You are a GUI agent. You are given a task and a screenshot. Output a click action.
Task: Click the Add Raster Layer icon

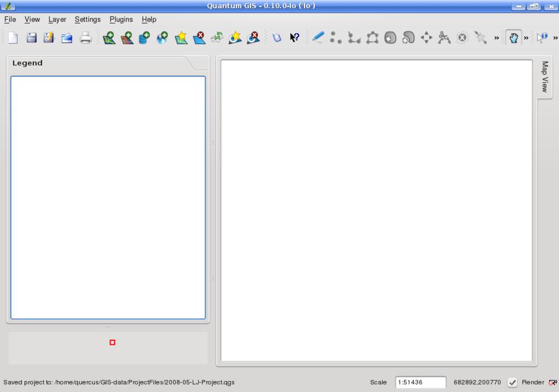127,38
